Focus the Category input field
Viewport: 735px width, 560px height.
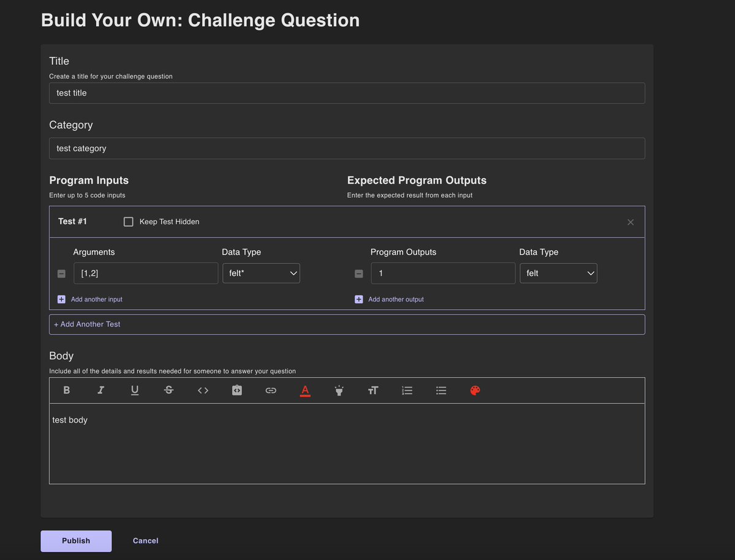(x=347, y=148)
